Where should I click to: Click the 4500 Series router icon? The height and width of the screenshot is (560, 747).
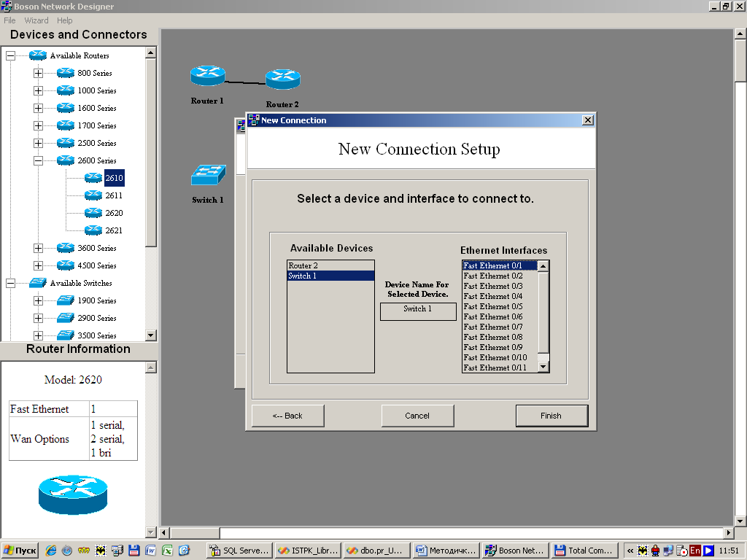65,265
